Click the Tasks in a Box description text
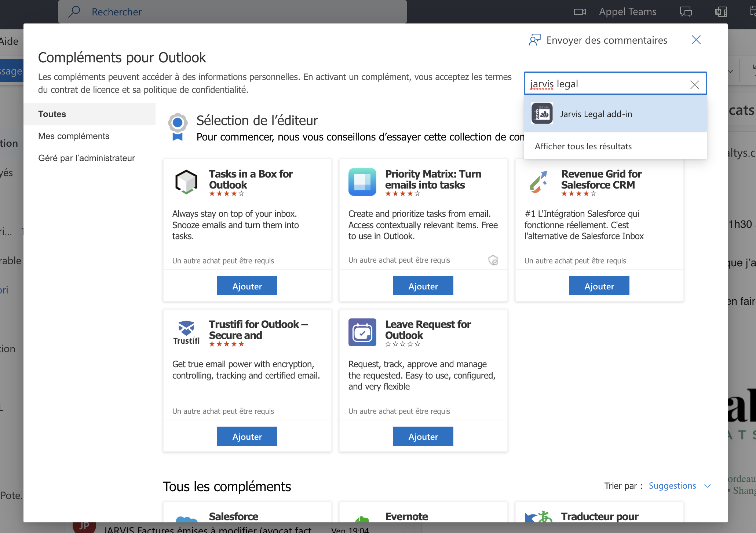This screenshot has width=756, height=533. 235,225
